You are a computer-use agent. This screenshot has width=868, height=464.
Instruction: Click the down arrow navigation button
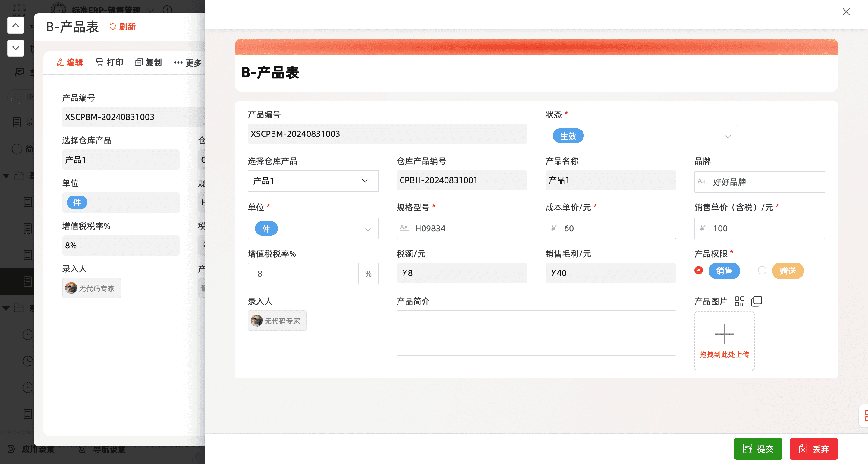(x=15, y=48)
